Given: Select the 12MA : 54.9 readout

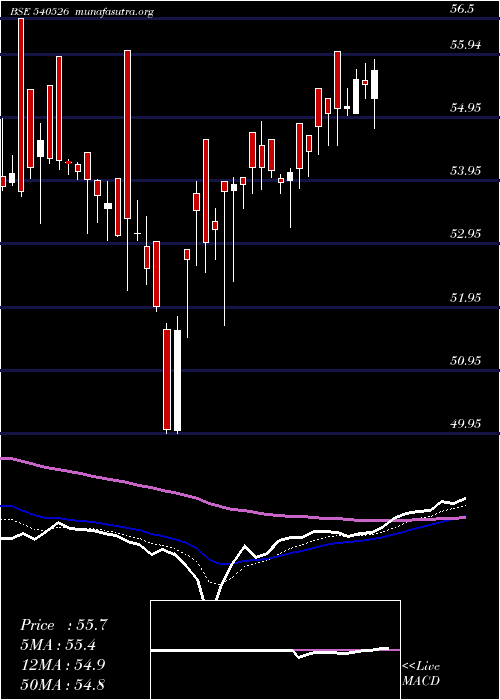Looking at the screenshot, I should pos(62,664).
